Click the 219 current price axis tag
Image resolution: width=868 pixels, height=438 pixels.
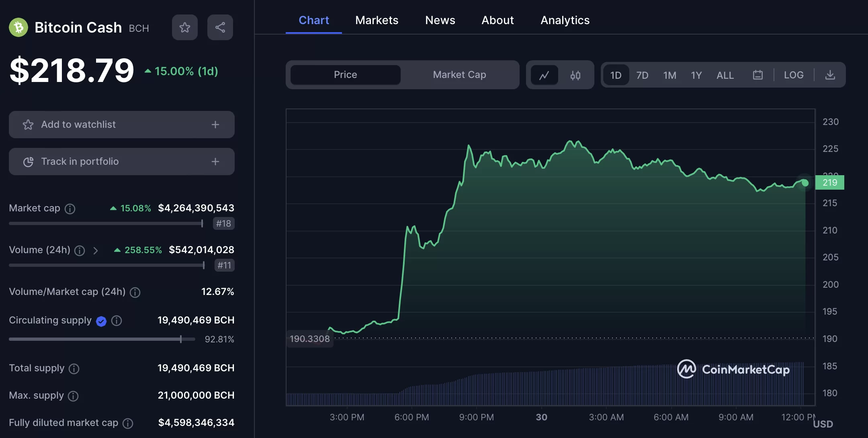tap(830, 182)
